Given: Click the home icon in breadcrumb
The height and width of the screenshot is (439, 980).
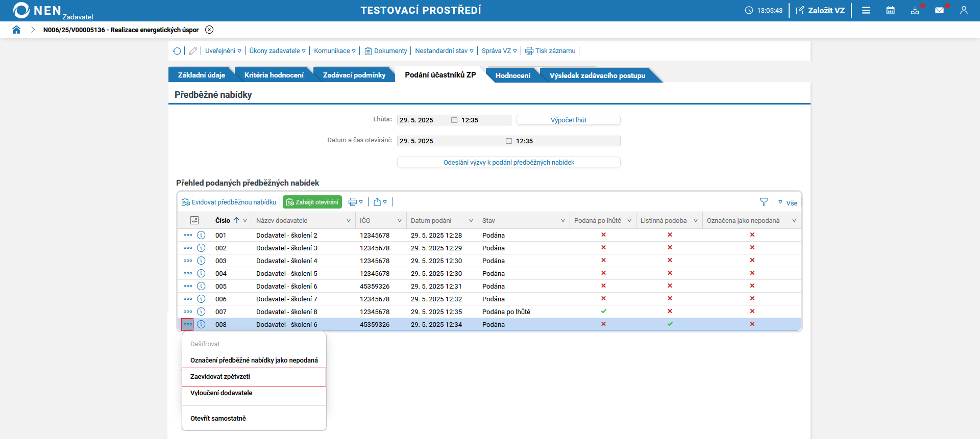Looking at the screenshot, I should [16, 30].
